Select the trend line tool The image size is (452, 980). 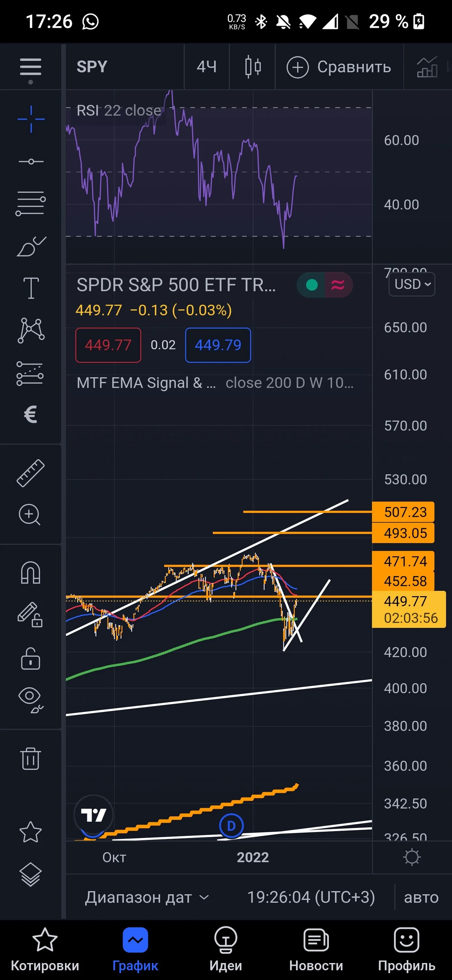(x=31, y=162)
